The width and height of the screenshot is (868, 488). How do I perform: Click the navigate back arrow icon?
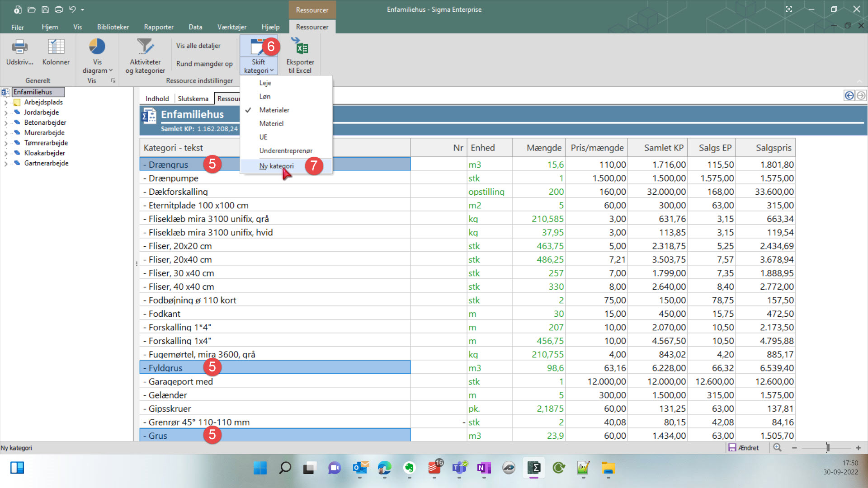point(849,95)
